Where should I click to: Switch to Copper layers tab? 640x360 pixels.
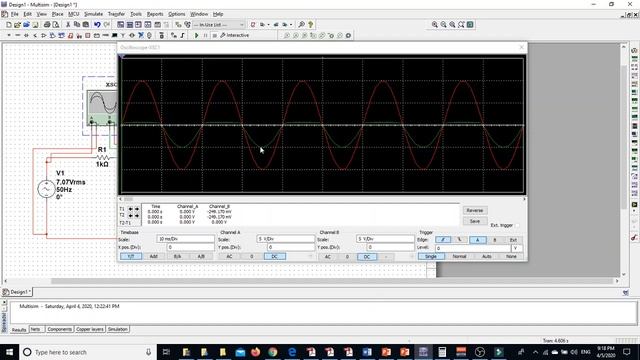pos(90,329)
